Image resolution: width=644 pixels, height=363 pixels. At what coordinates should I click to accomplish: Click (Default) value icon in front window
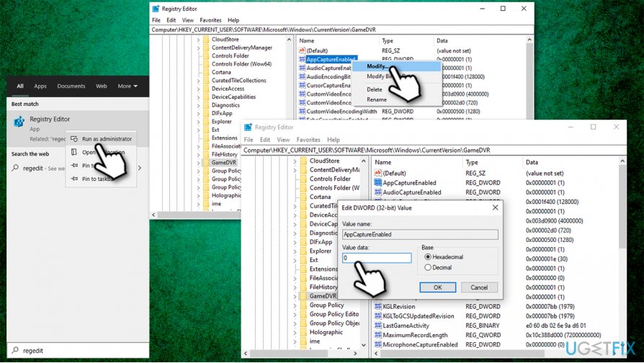click(378, 173)
